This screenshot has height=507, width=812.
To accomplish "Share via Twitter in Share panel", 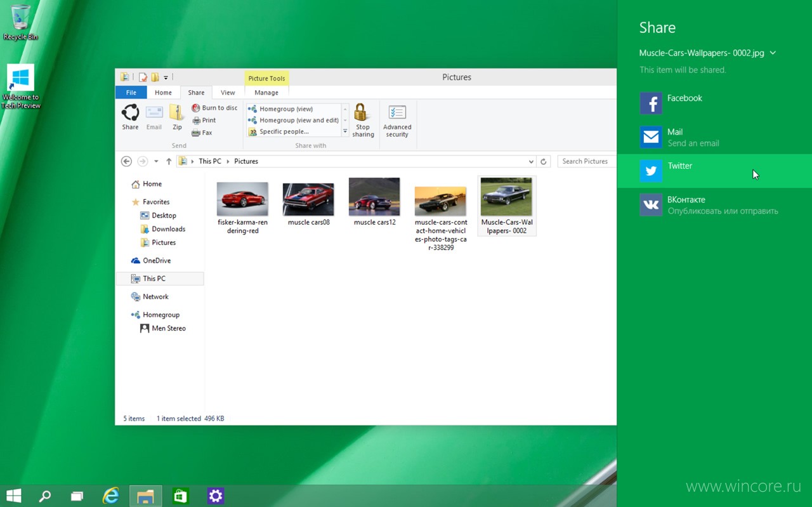I will point(714,171).
